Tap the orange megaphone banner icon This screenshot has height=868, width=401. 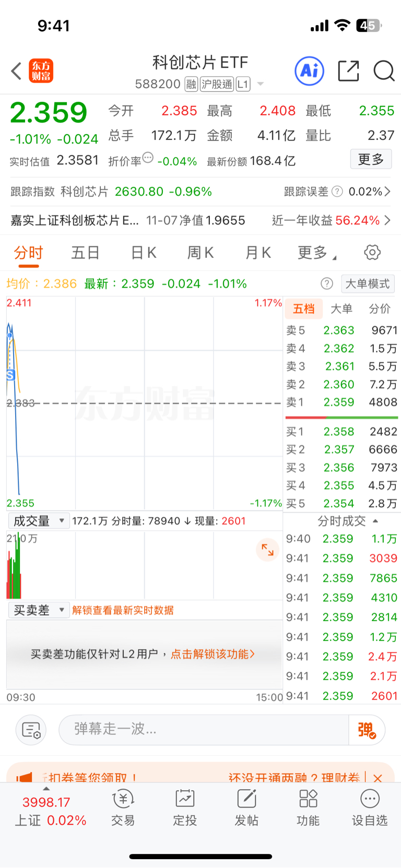(24, 777)
